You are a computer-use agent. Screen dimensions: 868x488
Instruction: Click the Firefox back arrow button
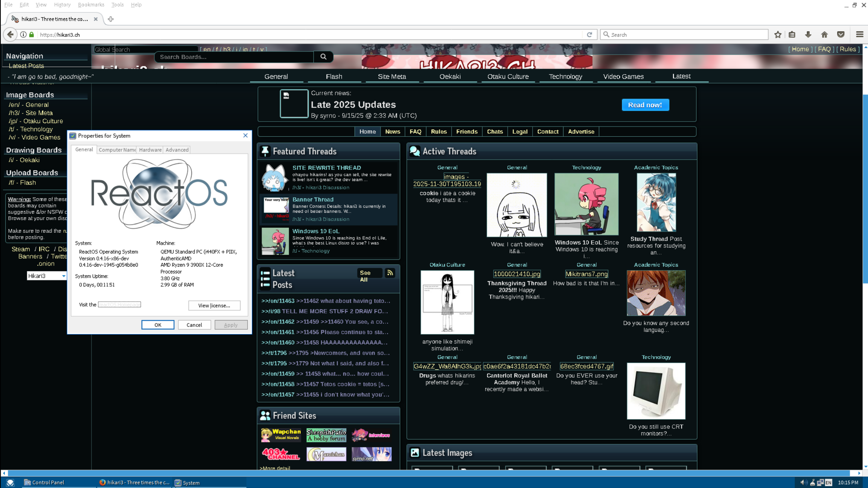[x=10, y=35]
